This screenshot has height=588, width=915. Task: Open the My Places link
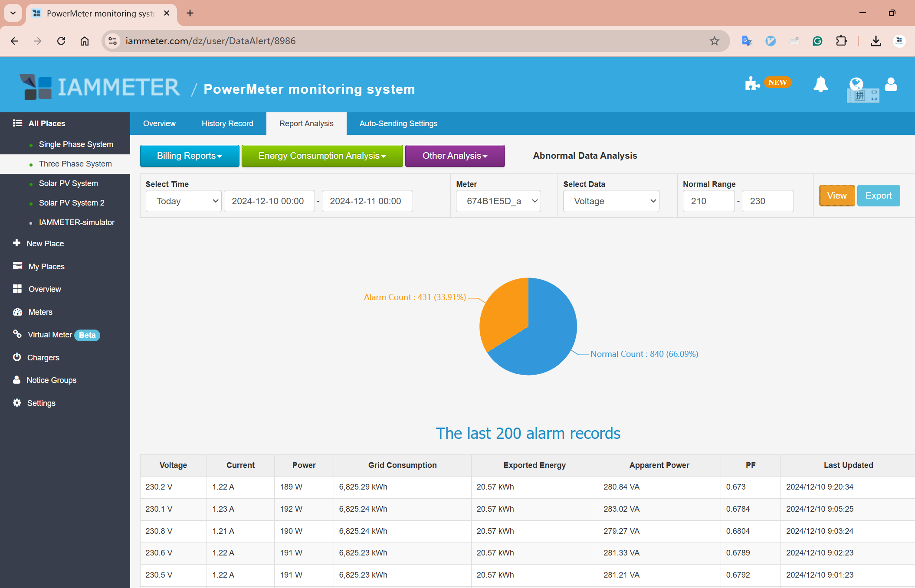click(x=46, y=266)
